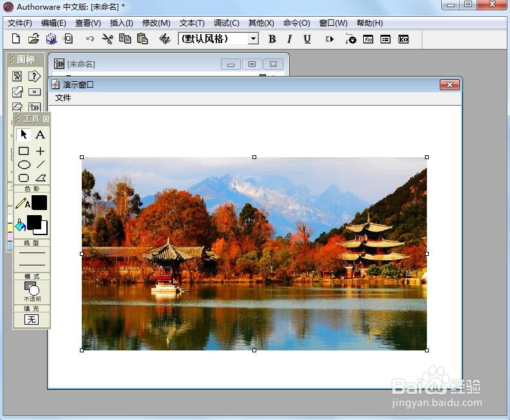Select the Diagonal line tool
Screen dimensions: 510x420
coord(41,164)
